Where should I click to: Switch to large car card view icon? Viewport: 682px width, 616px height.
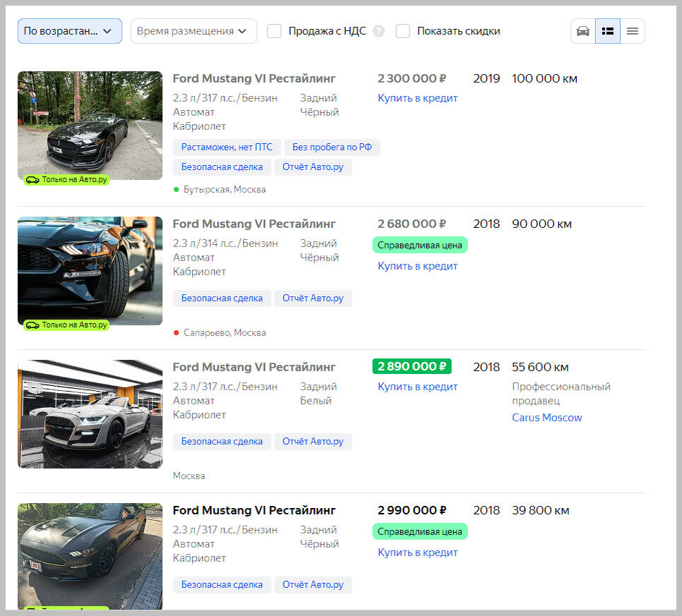[x=583, y=31]
